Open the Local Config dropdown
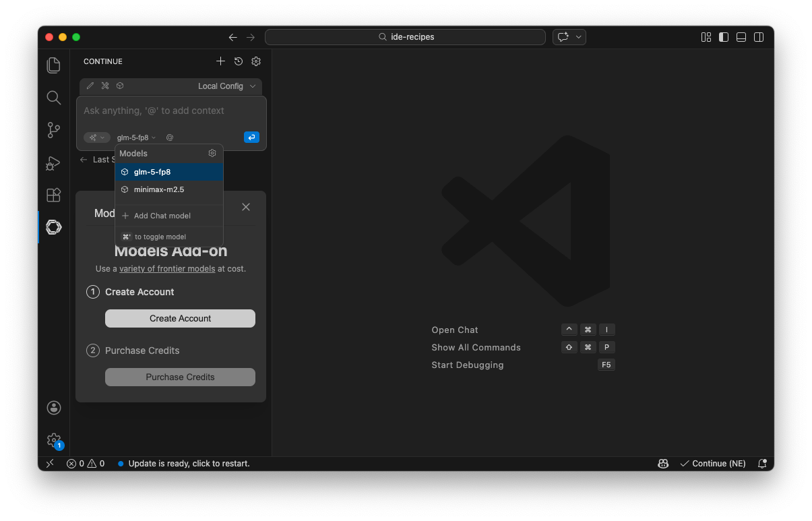The image size is (812, 521). (226, 86)
